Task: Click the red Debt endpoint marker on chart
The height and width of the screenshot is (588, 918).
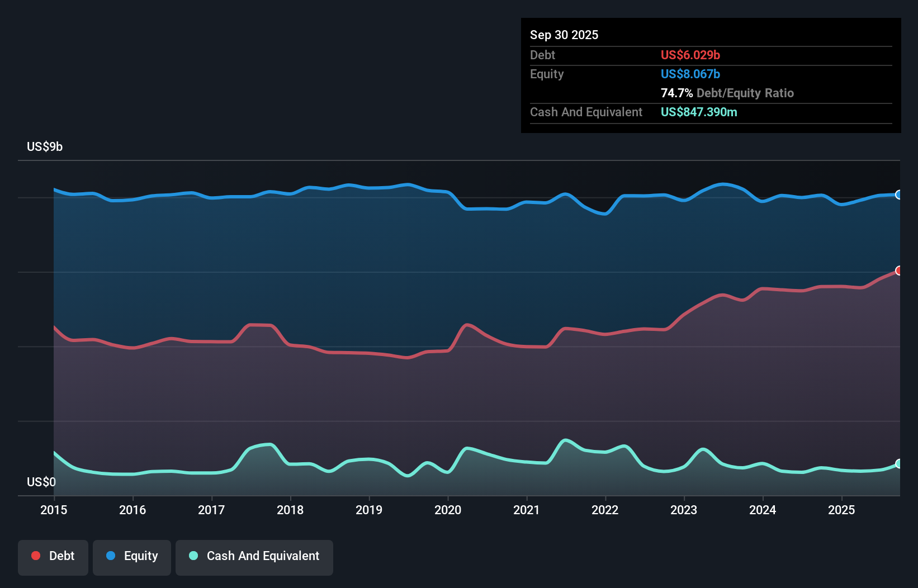Action: pos(899,271)
